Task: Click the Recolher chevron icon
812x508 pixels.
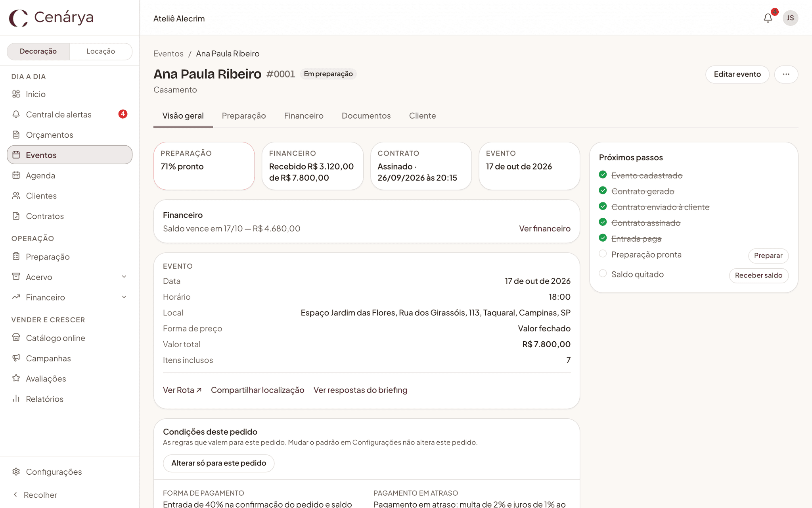Action: tap(15, 495)
